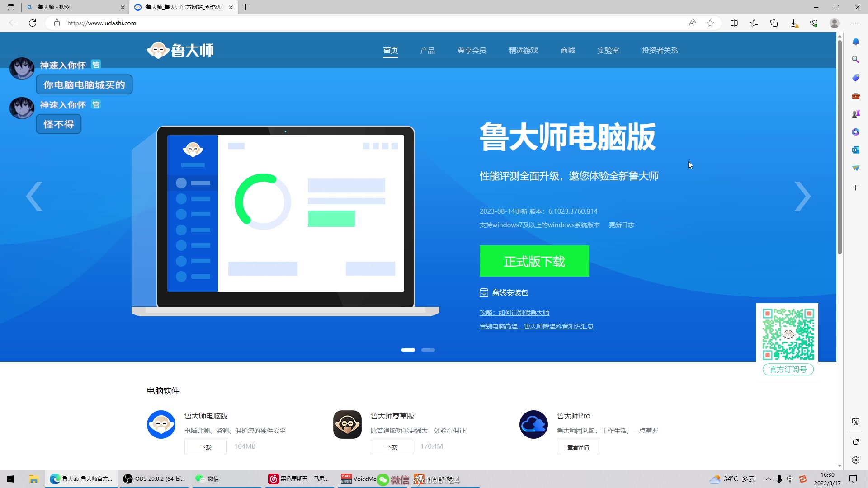Open the favorites list icon
Viewport: 868px width, 488px height.
754,23
